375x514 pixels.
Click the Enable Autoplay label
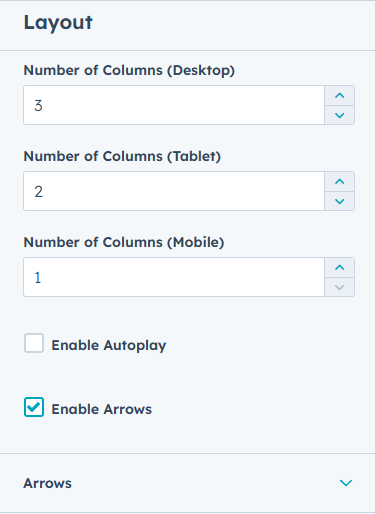(109, 345)
